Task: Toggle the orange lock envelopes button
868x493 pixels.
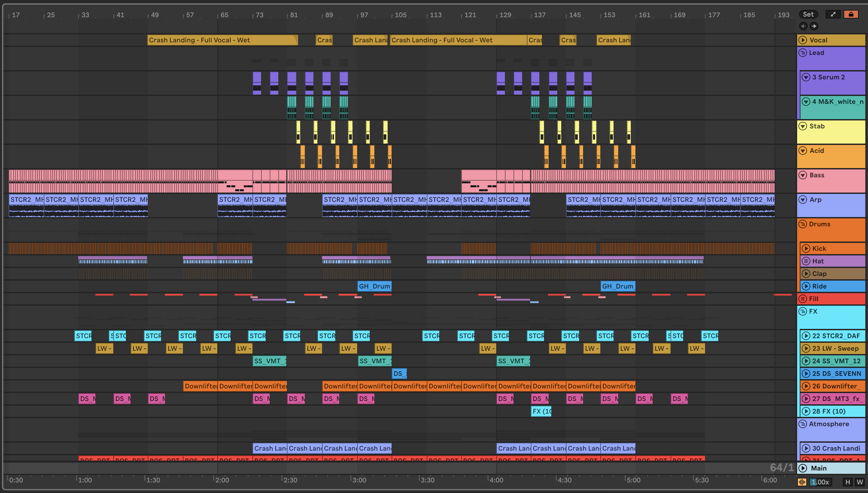Action: point(851,14)
